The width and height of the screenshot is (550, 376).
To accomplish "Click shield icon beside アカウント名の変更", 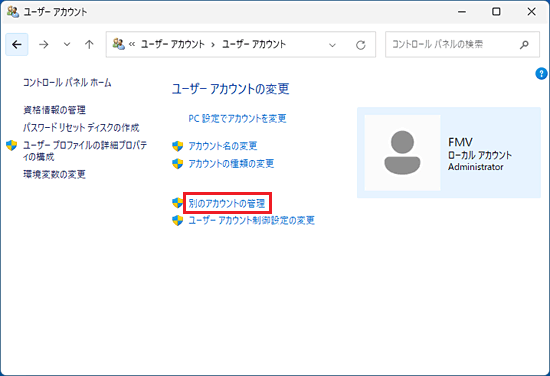I will pyautogui.click(x=178, y=146).
